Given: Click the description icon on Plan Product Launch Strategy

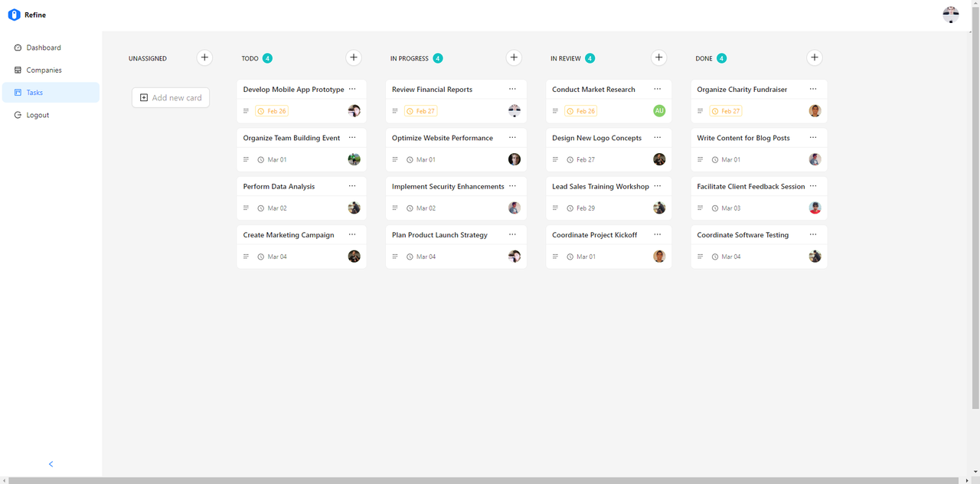Looking at the screenshot, I should pos(395,257).
